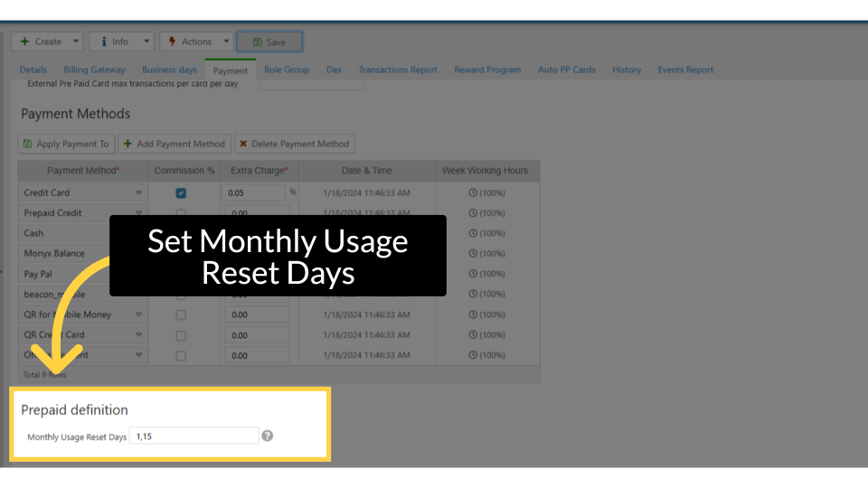
Task: Click the clock icon in Credit Card row
Action: click(472, 192)
